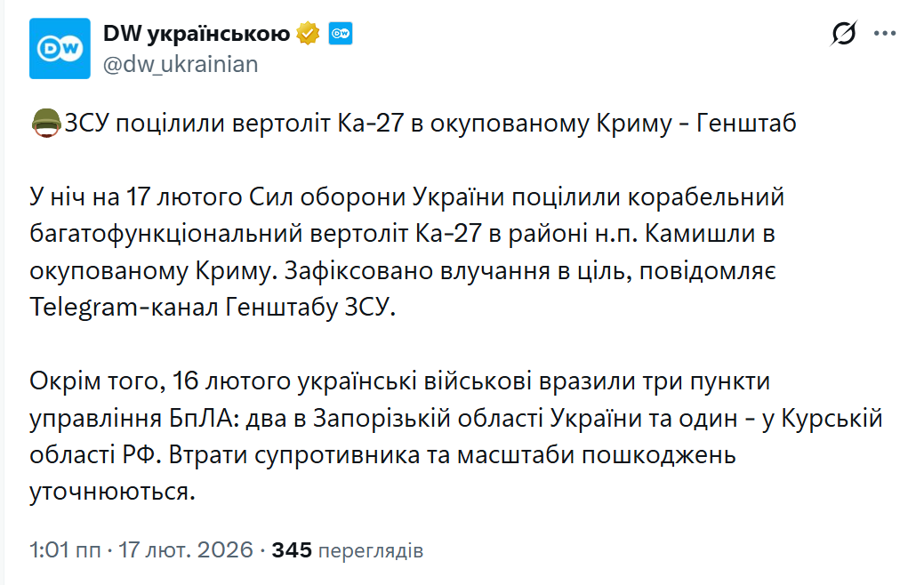Open the "DW українською" display name

pos(197,34)
